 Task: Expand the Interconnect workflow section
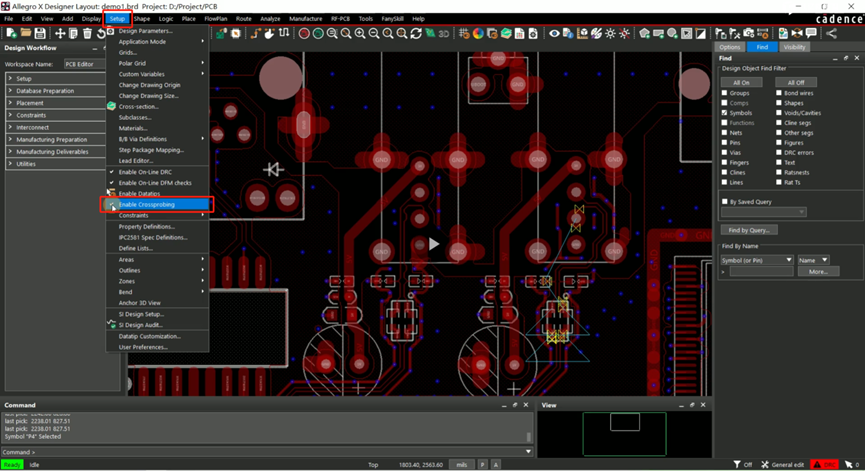point(10,127)
